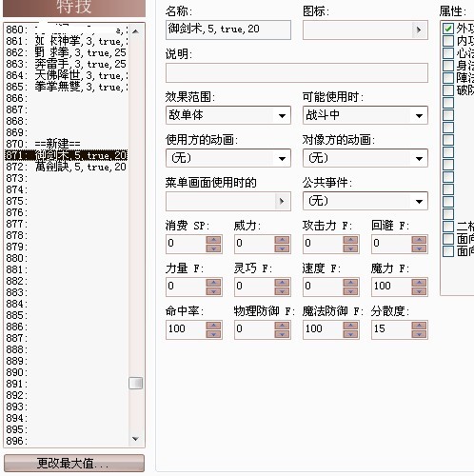474x476 pixels.
Task: Select skill 863 奔雷手 in list
Action: coord(66,64)
